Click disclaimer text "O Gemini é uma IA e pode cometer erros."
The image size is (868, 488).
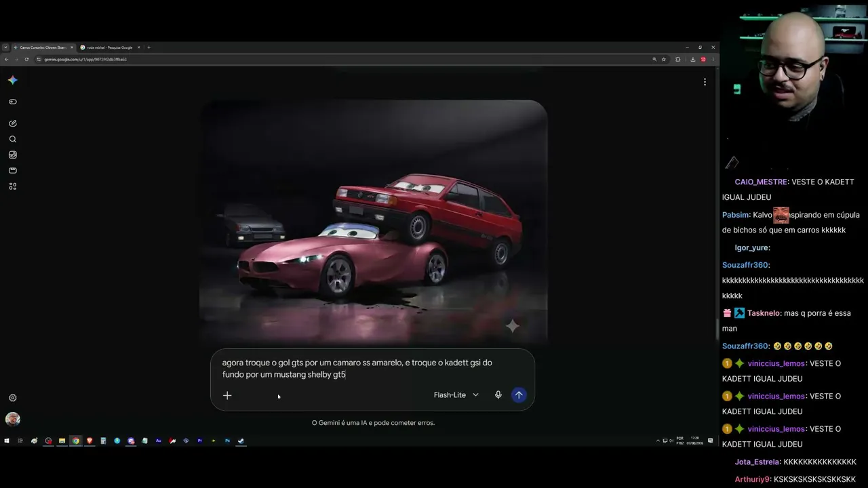click(x=373, y=423)
